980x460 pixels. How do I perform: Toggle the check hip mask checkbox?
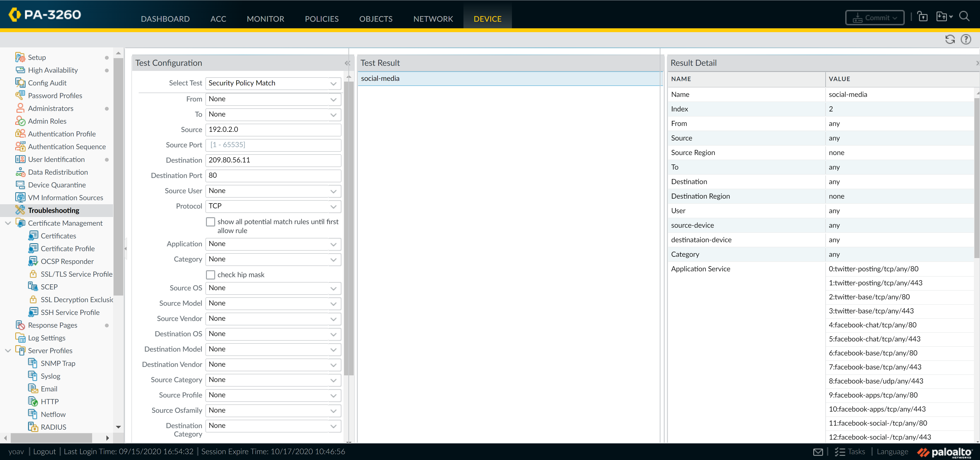[210, 274]
